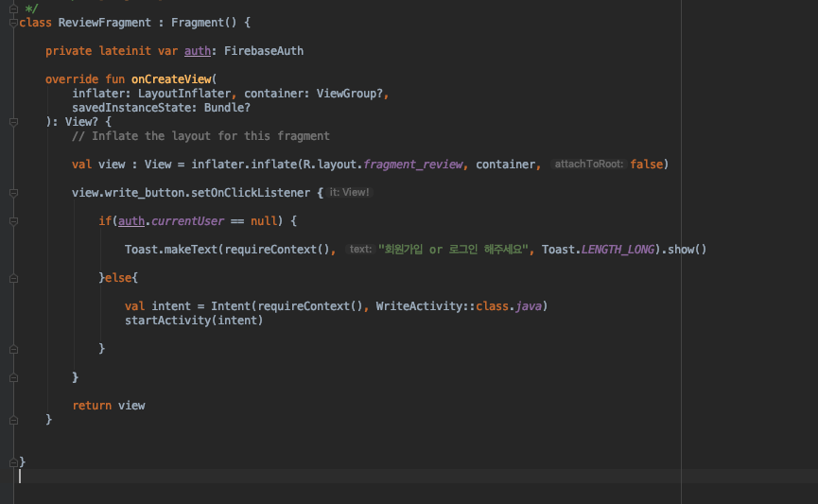Click the onCreateView function name
The height and width of the screenshot is (504, 818).
(x=171, y=79)
